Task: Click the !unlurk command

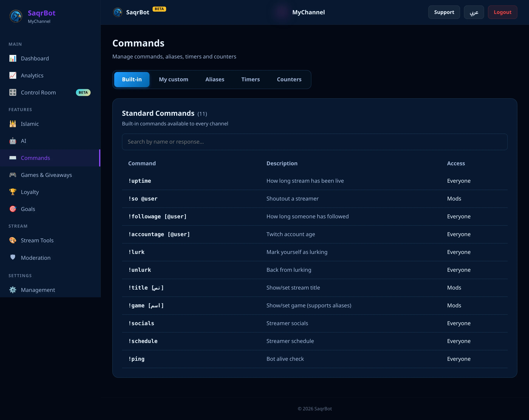Action: (x=140, y=270)
